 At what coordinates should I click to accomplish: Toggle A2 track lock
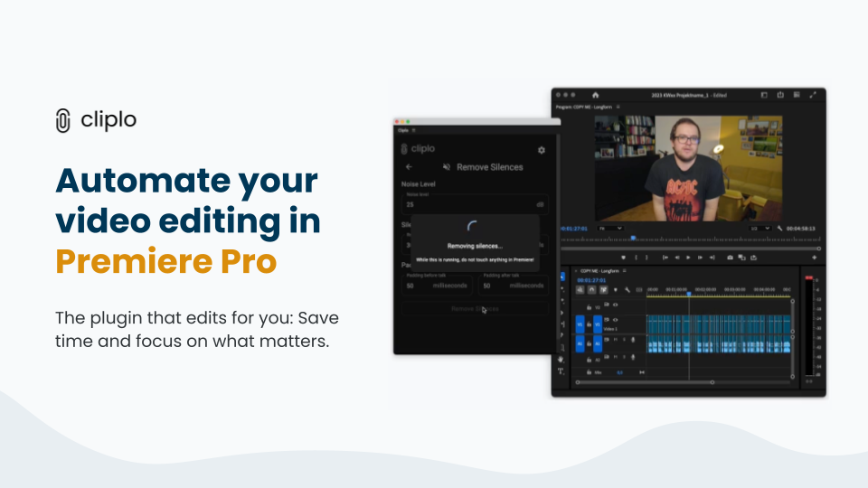pyautogui.click(x=589, y=360)
